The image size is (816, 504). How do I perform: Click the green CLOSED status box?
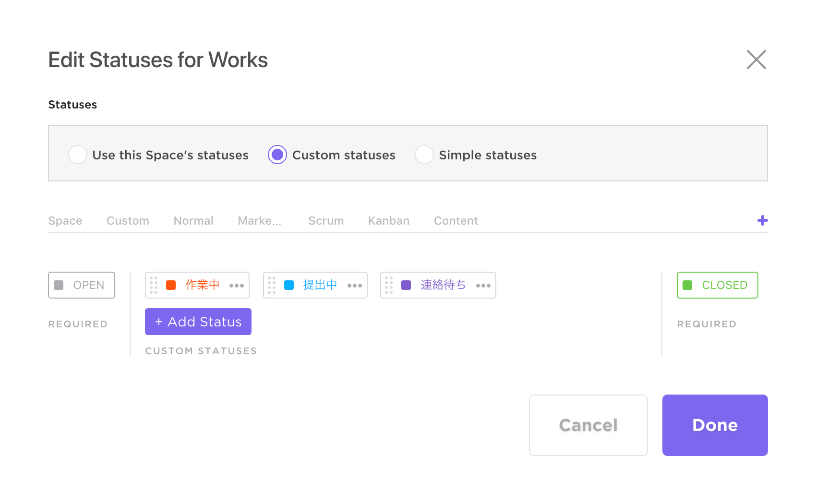tap(717, 285)
